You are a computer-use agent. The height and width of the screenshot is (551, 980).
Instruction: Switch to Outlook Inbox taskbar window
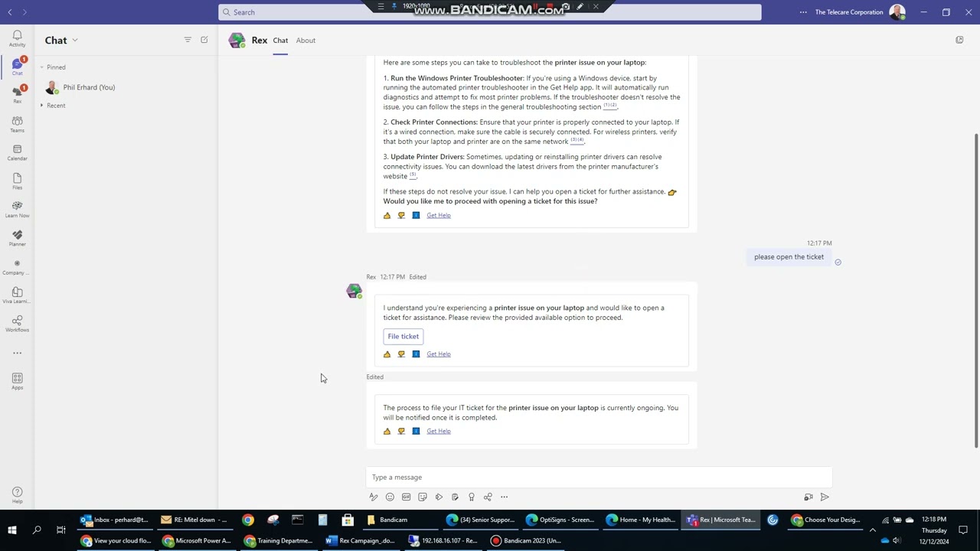pos(115,520)
